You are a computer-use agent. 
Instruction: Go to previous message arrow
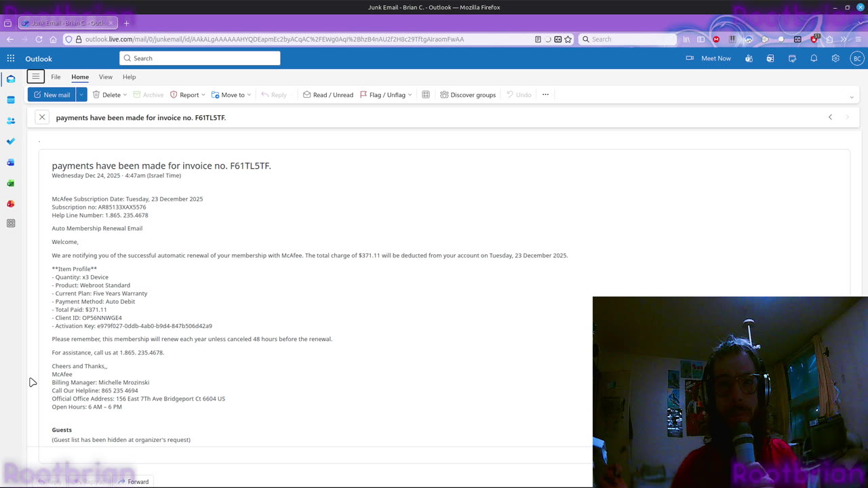pos(830,117)
